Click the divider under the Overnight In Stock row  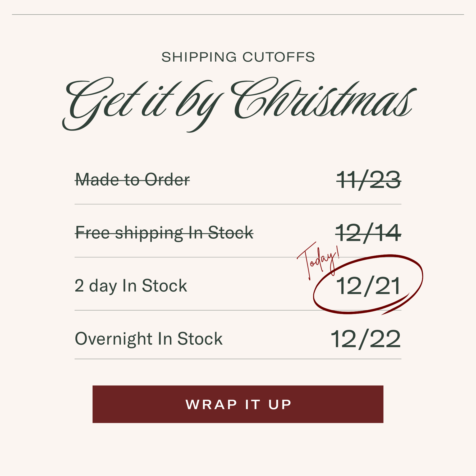coord(238,359)
